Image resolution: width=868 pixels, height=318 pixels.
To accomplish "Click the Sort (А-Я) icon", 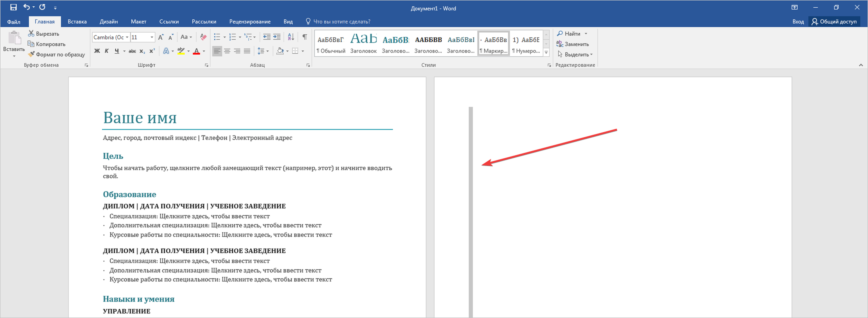I will coord(291,37).
